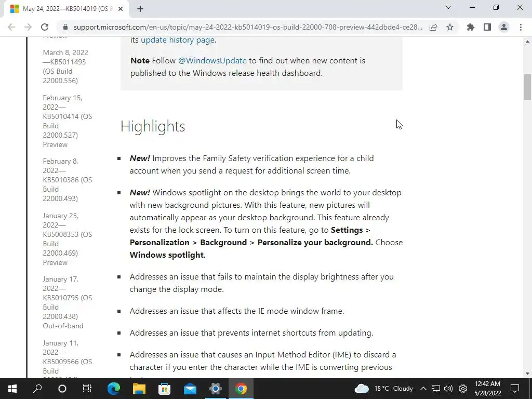Click the Highlights heading
This screenshot has width=532, height=399.
point(153,126)
